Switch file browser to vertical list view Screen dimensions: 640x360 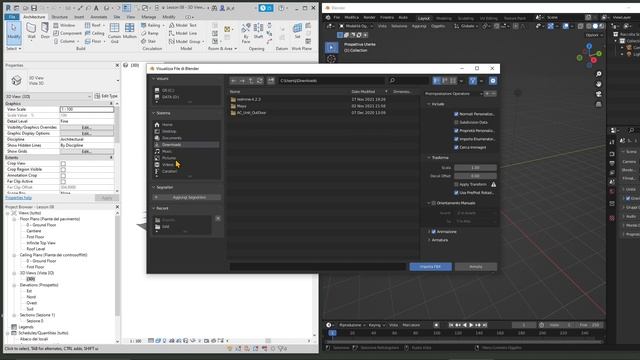point(437,81)
